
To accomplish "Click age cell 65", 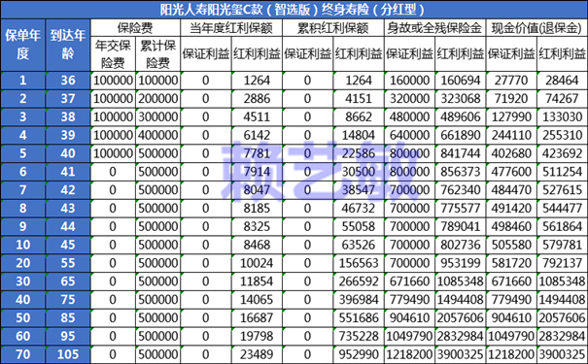I will (68, 281).
